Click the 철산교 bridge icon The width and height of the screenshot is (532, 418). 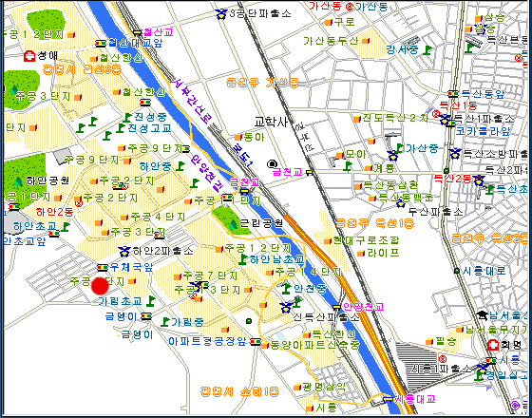pyautogui.click(x=137, y=32)
